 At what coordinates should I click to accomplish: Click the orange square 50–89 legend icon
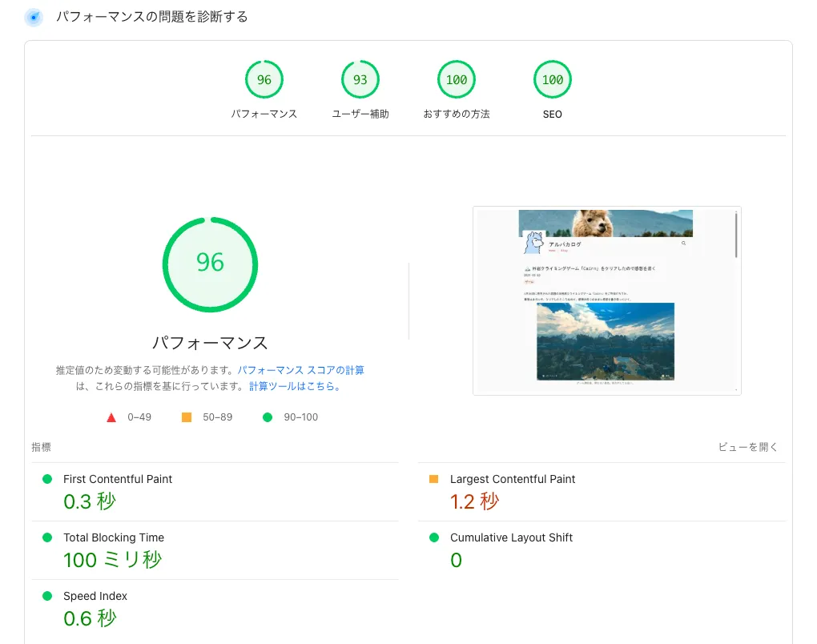tap(187, 417)
